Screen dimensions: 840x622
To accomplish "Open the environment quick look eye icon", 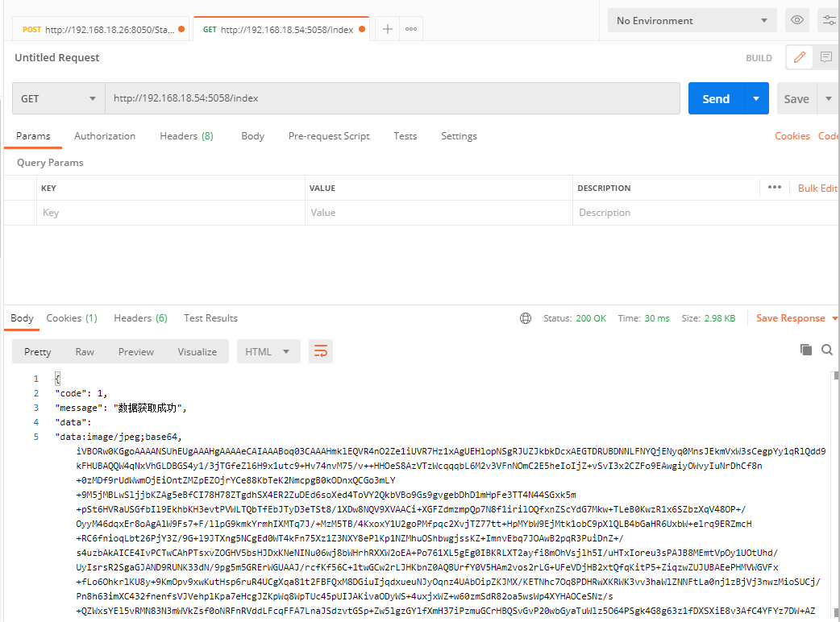I will point(796,20).
